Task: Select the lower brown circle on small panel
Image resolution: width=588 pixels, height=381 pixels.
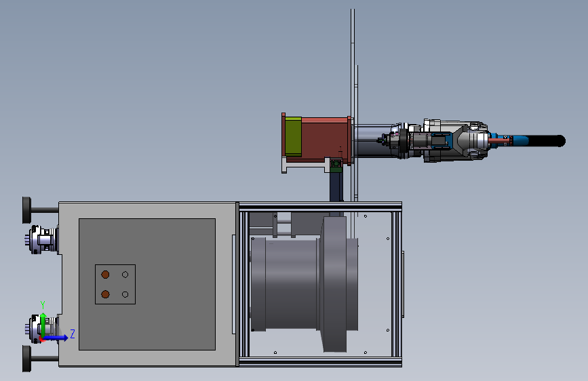Action: [105, 294]
